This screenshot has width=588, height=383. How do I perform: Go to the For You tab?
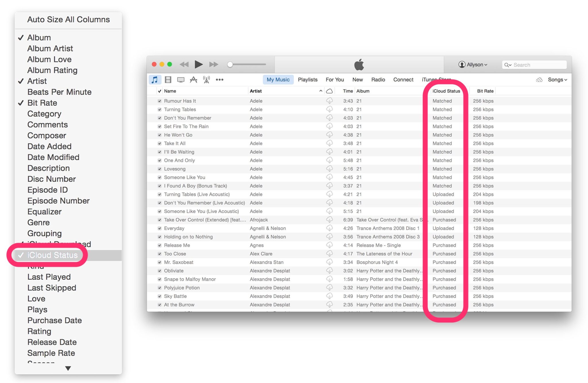point(335,79)
